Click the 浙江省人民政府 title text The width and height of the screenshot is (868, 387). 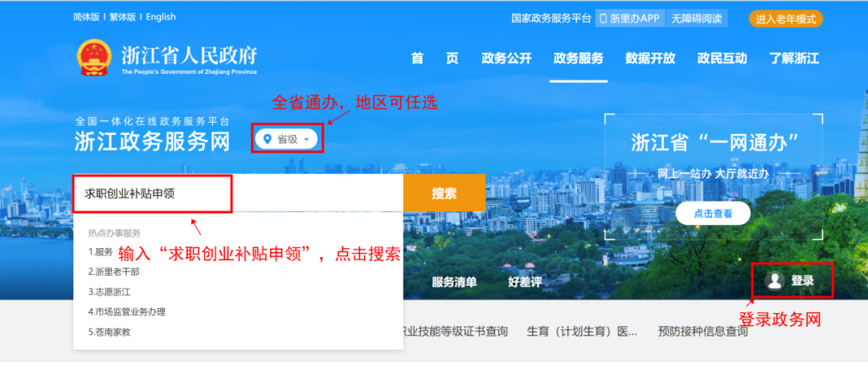(x=189, y=55)
